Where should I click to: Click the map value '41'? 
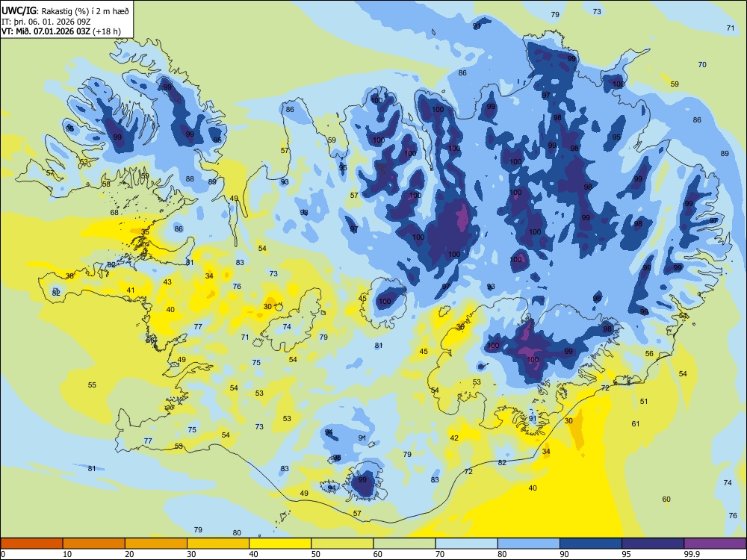pos(131,290)
